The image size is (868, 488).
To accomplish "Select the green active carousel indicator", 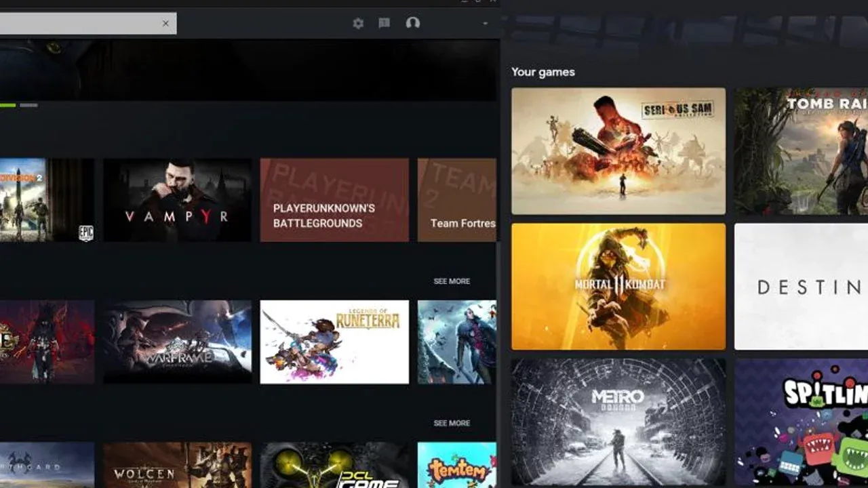I will tap(7, 105).
